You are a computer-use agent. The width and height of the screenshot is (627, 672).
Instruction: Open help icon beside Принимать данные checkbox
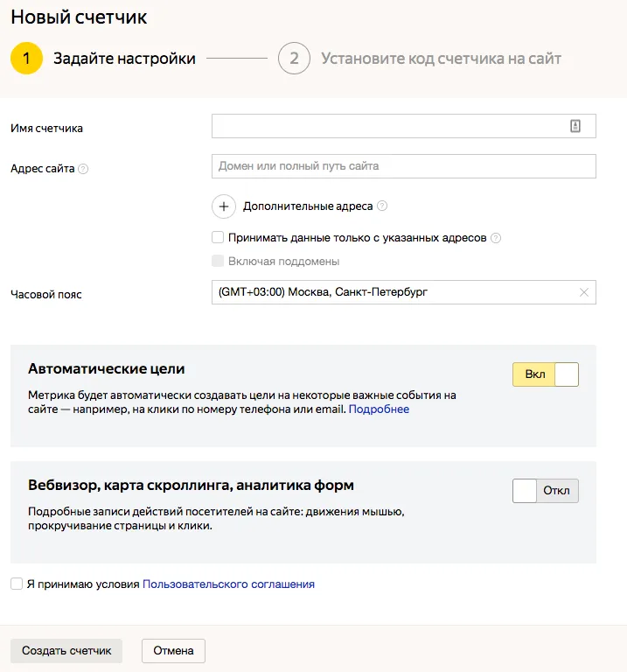click(496, 238)
